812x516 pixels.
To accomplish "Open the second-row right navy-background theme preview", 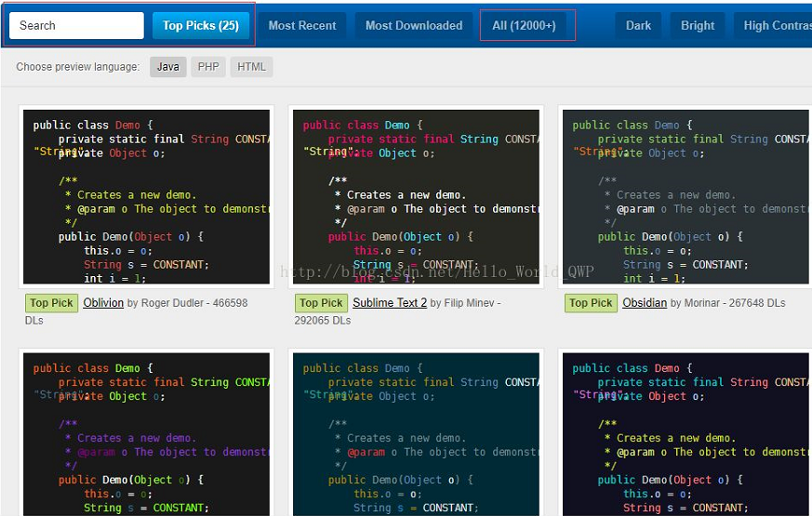I will tap(686, 433).
